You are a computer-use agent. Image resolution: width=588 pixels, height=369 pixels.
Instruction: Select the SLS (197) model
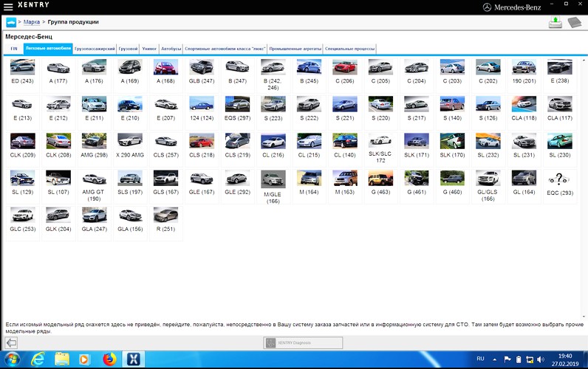[x=130, y=185]
